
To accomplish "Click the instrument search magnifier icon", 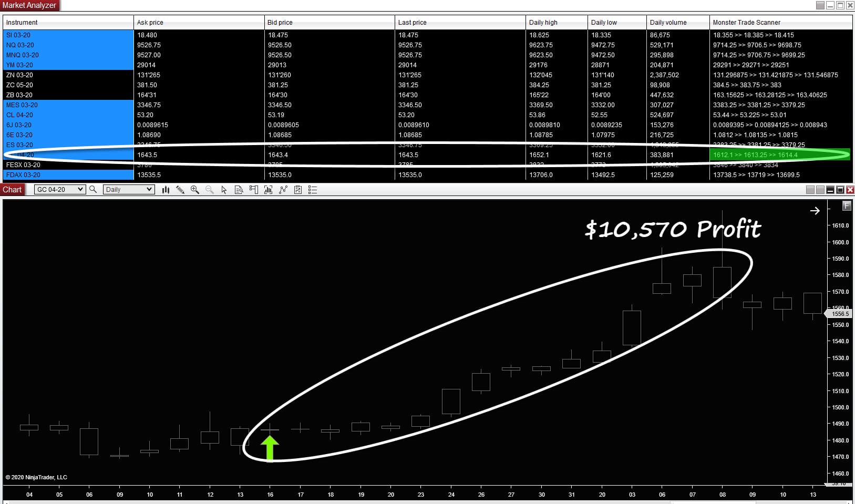I will [x=93, y=189].
